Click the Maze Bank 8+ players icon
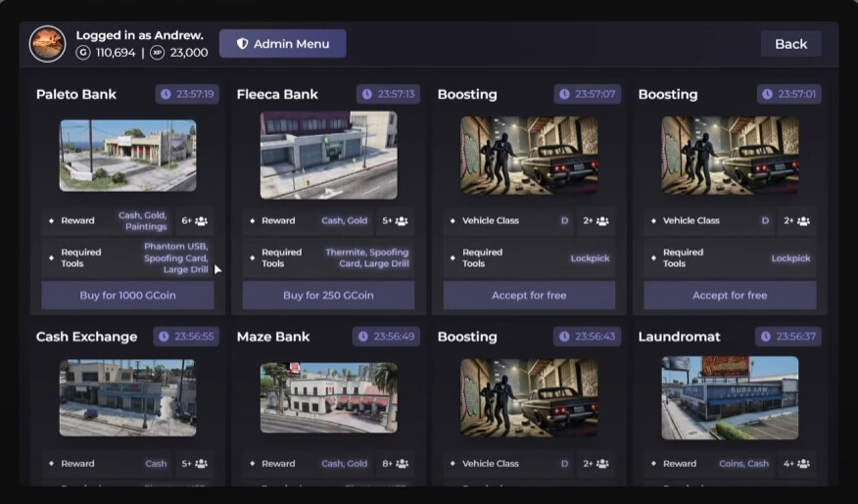Image resolution: width=858 pixels, height=504 pixels. (x=402, y=464)
